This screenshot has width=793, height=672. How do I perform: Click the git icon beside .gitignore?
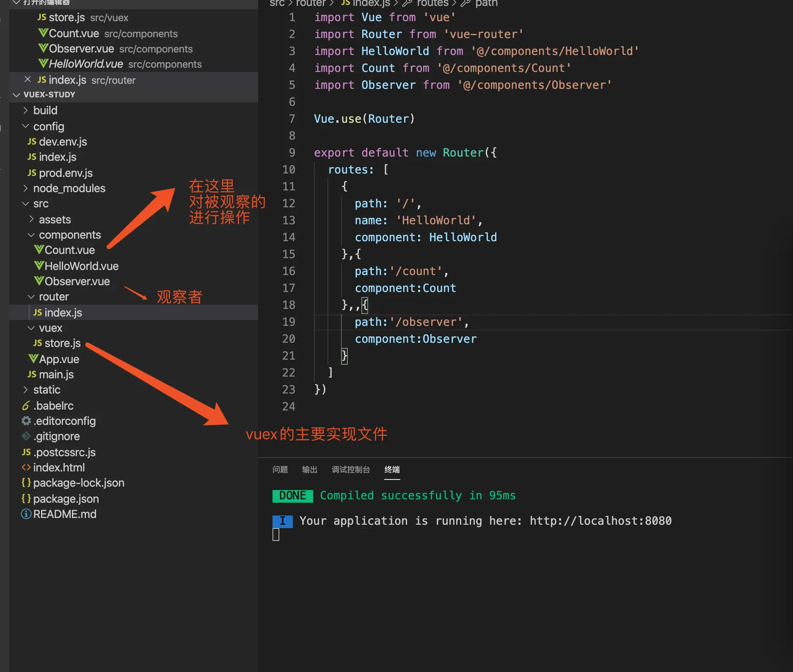(26, 436)
